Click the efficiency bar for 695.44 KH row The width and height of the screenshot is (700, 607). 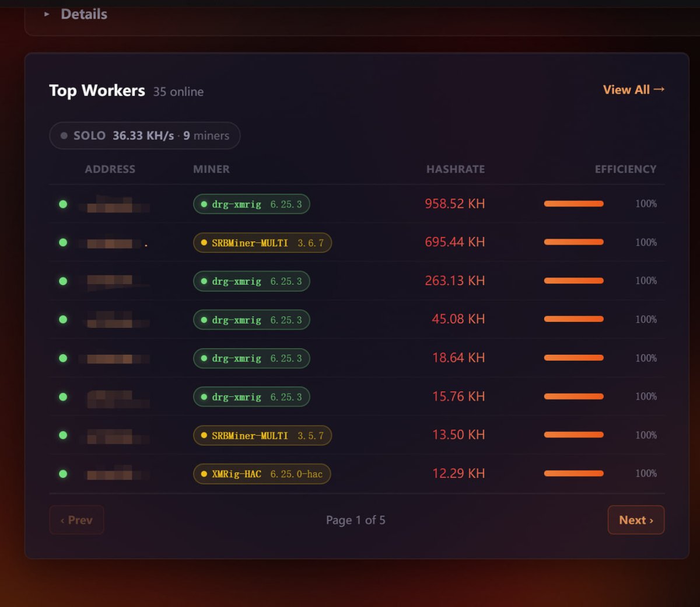tap(574, 242)
